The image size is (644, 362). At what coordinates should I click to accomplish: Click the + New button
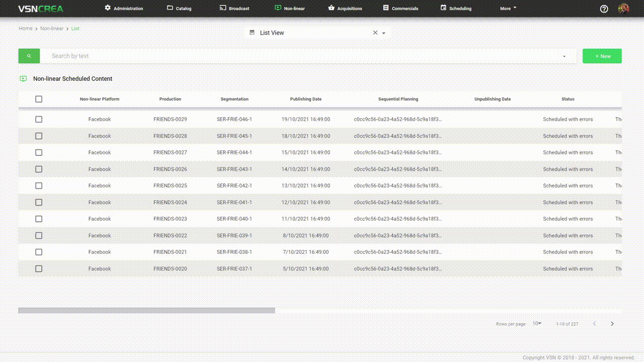[x=602, y=56]
